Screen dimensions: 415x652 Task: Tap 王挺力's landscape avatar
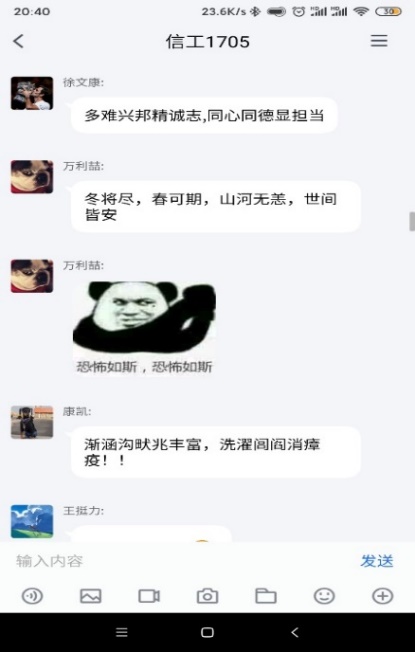(32, 521)
